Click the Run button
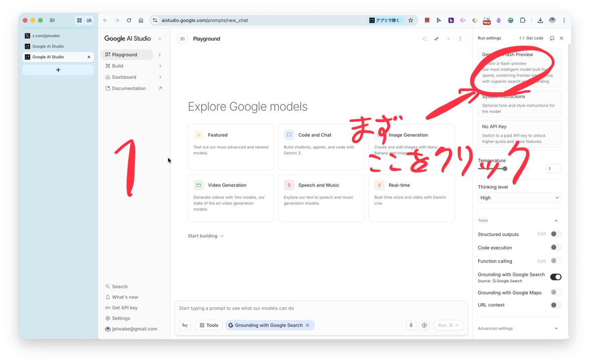 [x=448, y=325]
